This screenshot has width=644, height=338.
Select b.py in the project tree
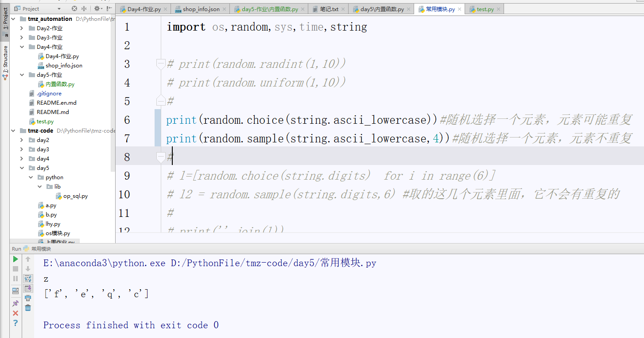point(51,214)
